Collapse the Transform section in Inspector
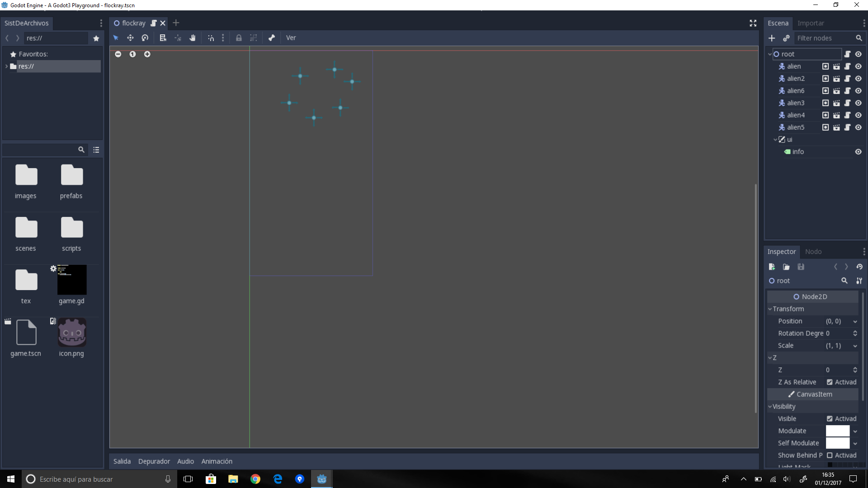868x488 pixels. tap(770, 309)
